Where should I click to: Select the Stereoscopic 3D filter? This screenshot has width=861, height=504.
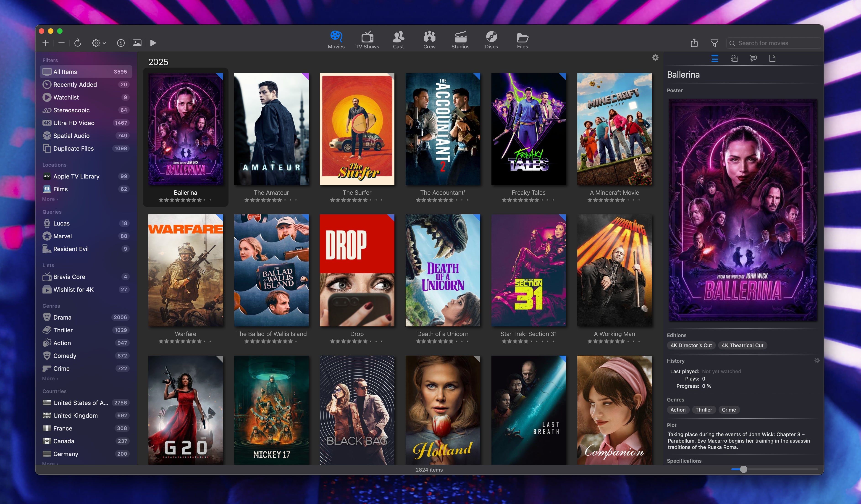pyautogui.click(x=86, y=110)
